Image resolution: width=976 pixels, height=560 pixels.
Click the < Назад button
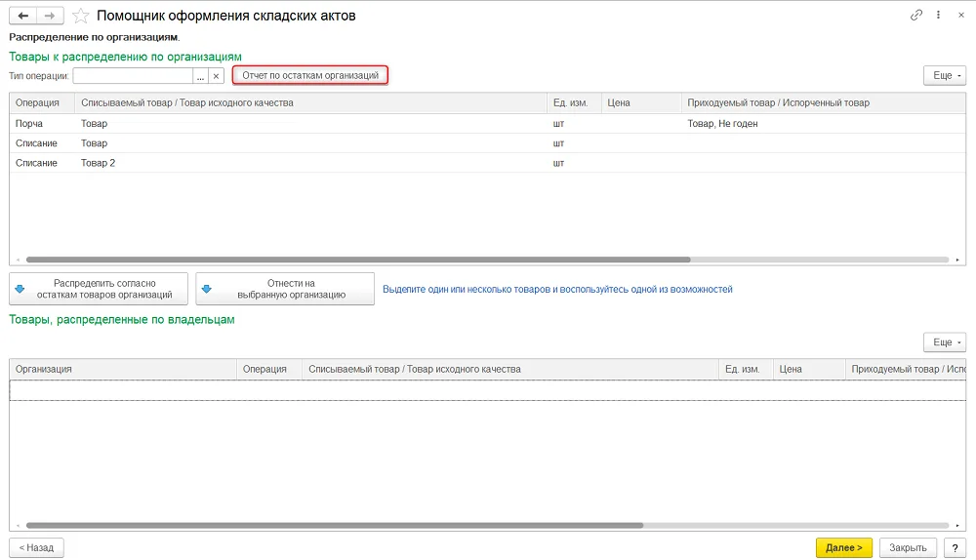coord(36,547)
